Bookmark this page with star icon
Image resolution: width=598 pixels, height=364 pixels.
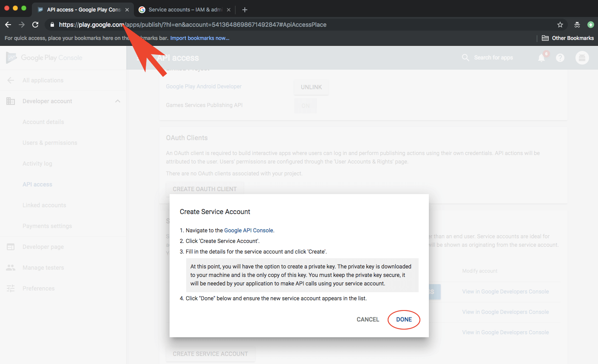tap(560, 25)
